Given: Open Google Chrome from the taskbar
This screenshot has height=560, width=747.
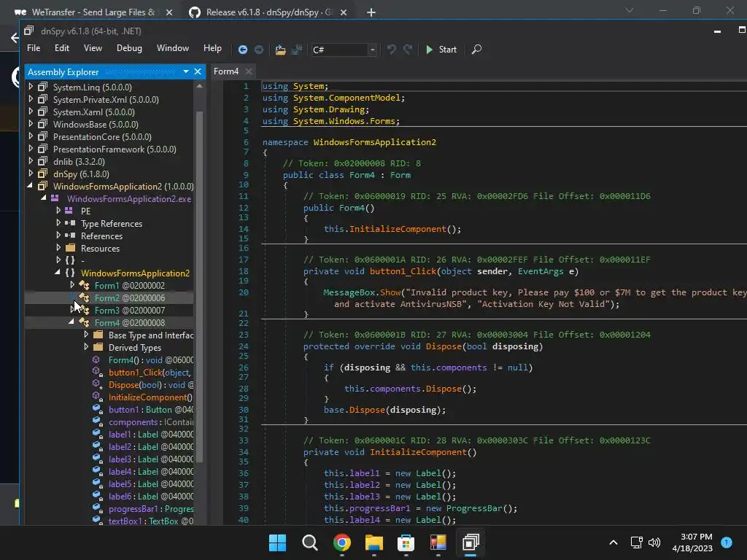Looking at the screenshot, I should coord(341,542).
